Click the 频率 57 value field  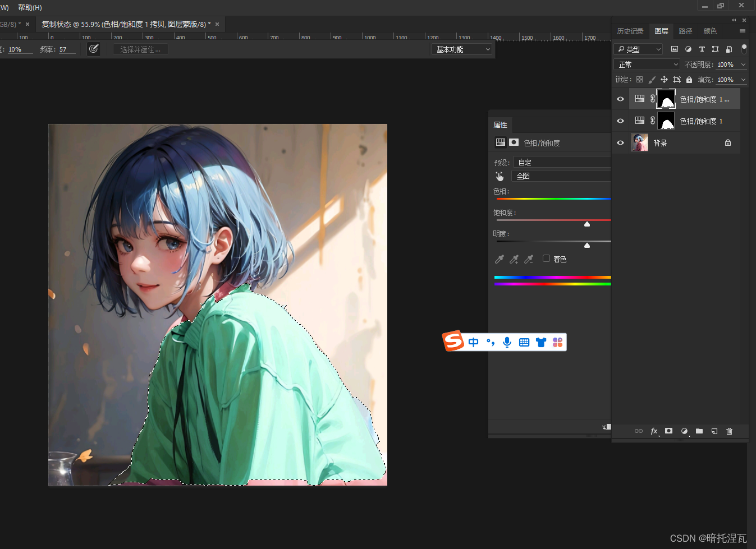(x=67, y=49)
